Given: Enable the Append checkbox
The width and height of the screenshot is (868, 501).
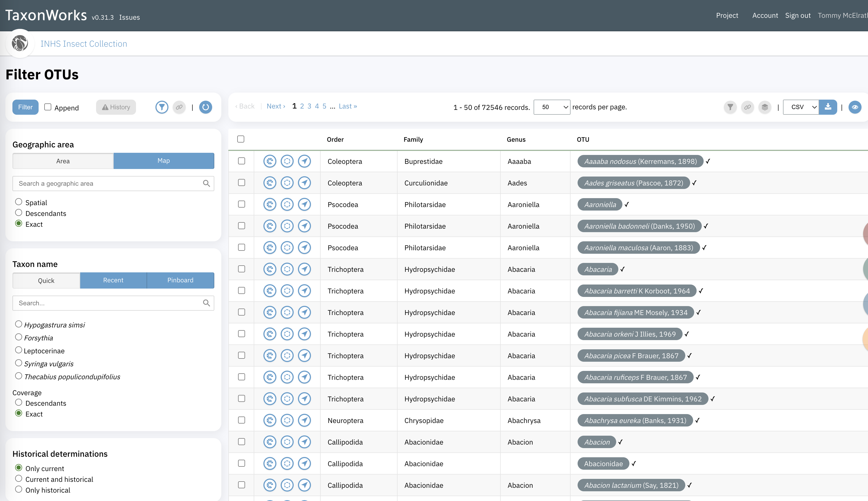Looking at the screenshot, I should tap(48, 107).
